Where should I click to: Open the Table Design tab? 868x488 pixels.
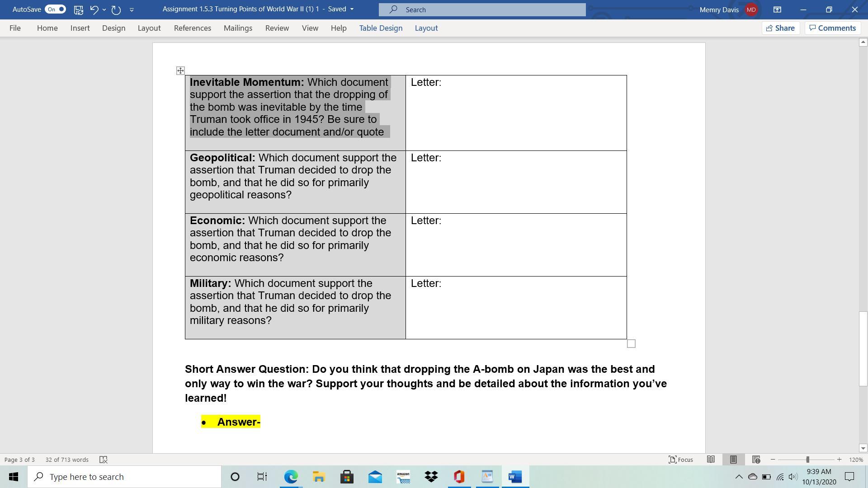[381, 28]
